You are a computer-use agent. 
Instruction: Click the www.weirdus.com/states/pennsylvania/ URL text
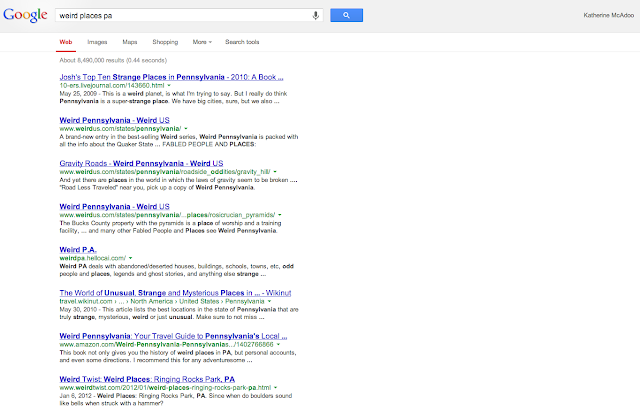[x=120, y=129]
